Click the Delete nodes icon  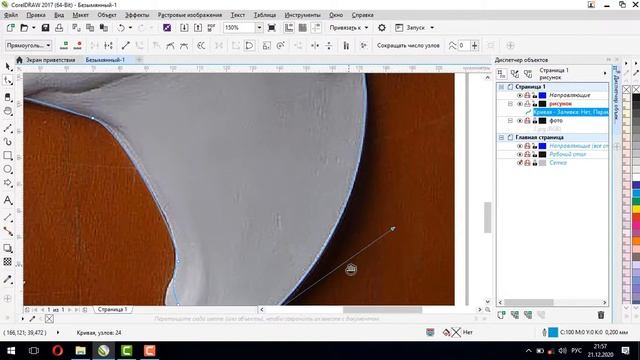point(78,45)
